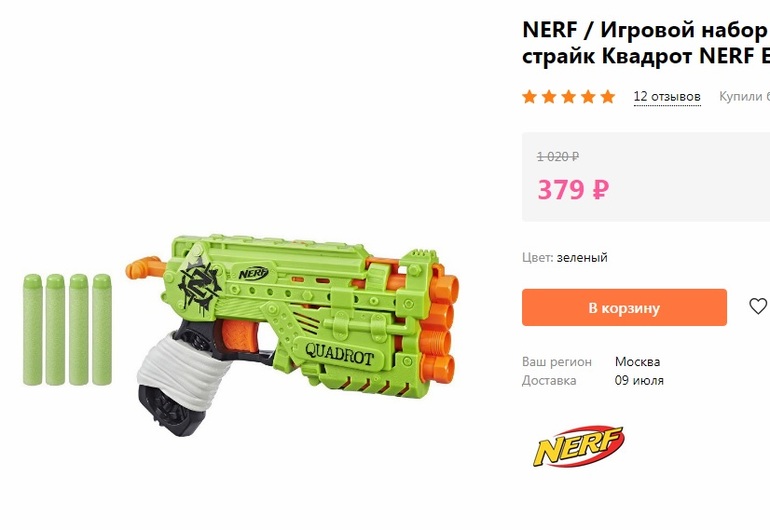This screenshot has height=530, width=770.
Task: Click the second orange rating star
Action: point(549,96)
